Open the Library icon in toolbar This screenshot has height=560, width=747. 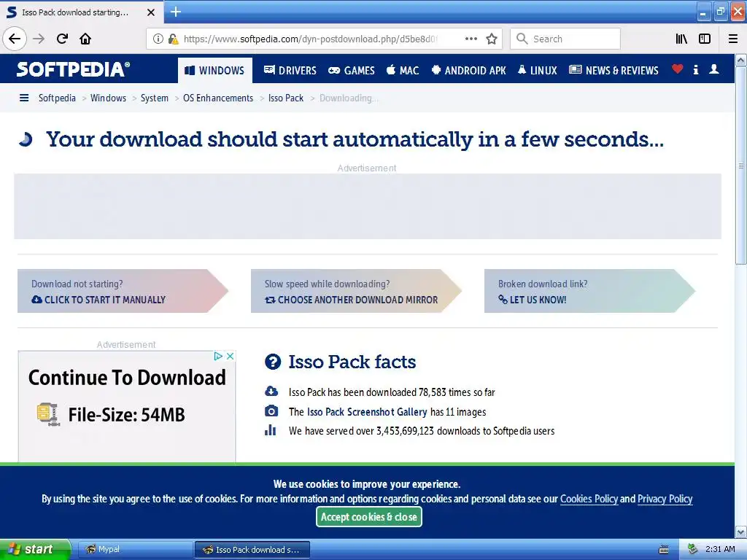click(x=681, y=39)
